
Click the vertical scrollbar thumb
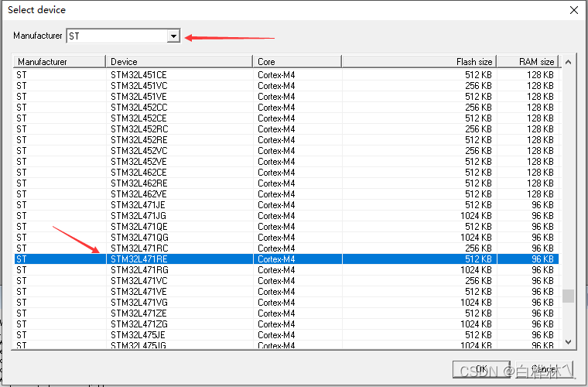coord(568,296)
